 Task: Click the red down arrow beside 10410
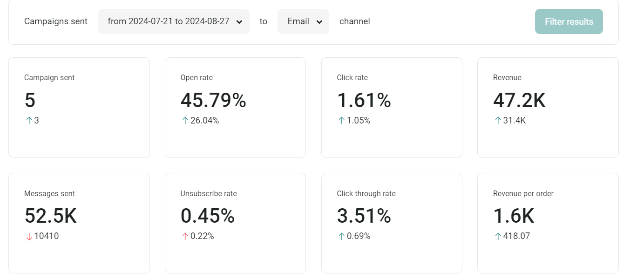(x=29, y=237)
